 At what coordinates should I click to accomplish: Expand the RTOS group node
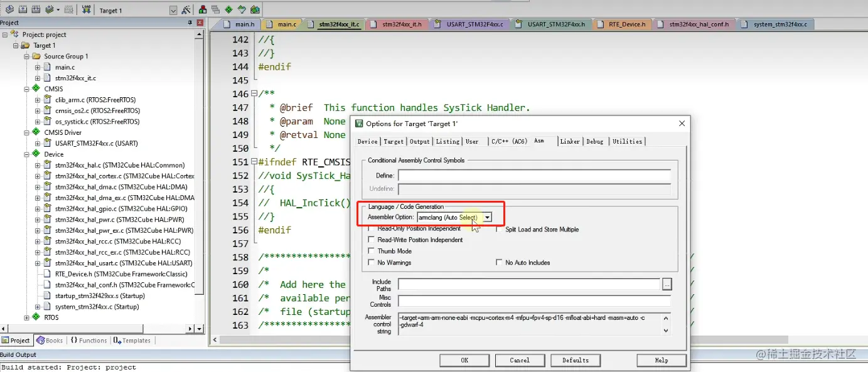pos(27,317)
